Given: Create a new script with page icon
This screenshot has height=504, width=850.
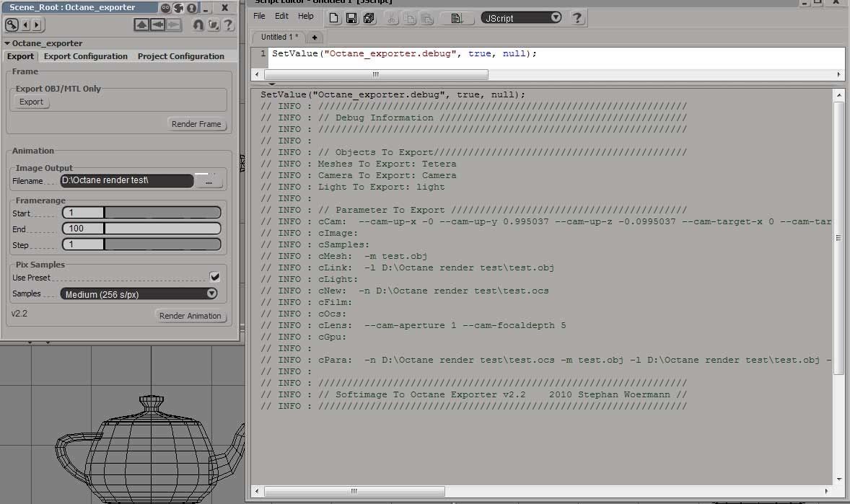Looking at the screenshot, I should pyautogui.click(x=334, y=18).
